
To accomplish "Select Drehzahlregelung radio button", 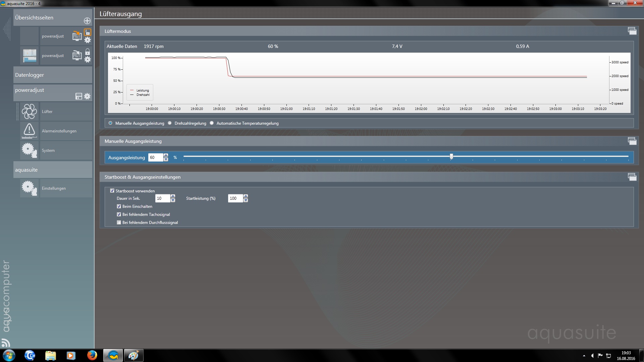I will [170, 123].
